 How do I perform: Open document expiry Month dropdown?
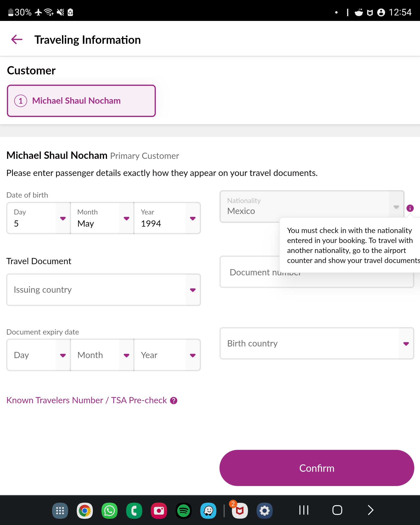point(102,355)
